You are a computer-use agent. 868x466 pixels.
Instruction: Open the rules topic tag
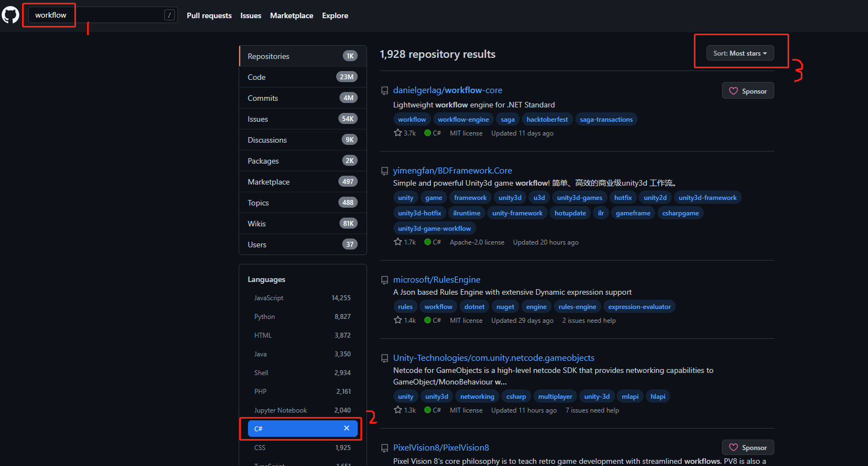[x=405, y=307]
